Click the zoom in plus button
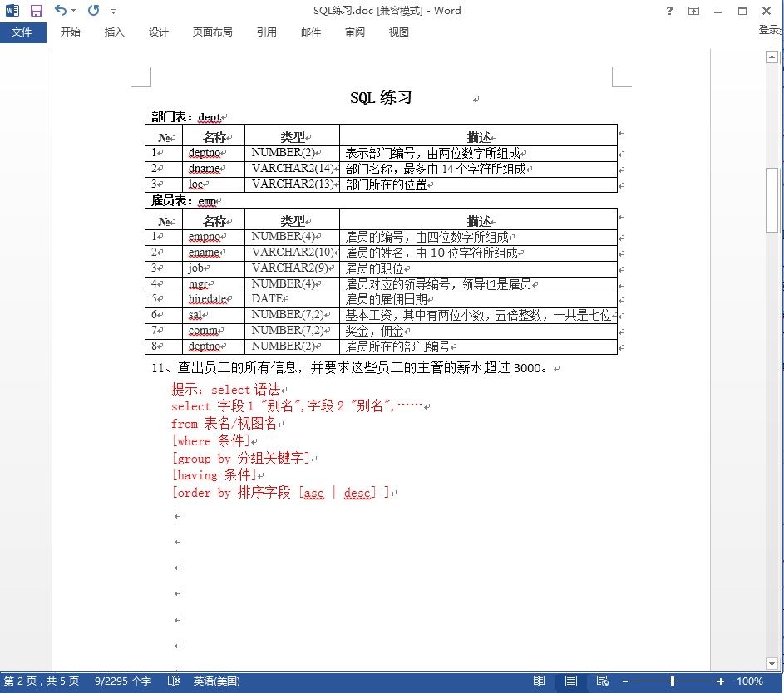The image size is (784, 693). point(721,681)
